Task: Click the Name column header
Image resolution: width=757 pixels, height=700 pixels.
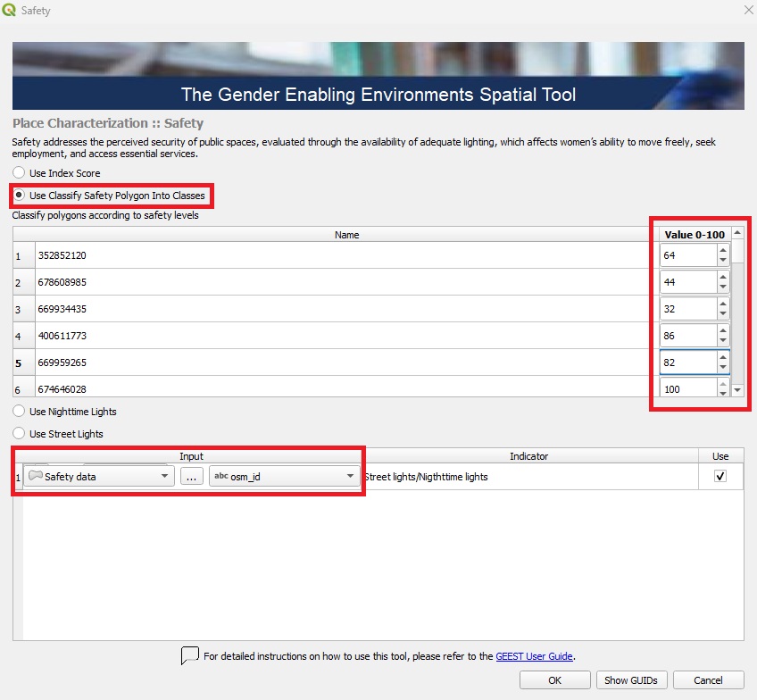Action: tap(346, 235)
